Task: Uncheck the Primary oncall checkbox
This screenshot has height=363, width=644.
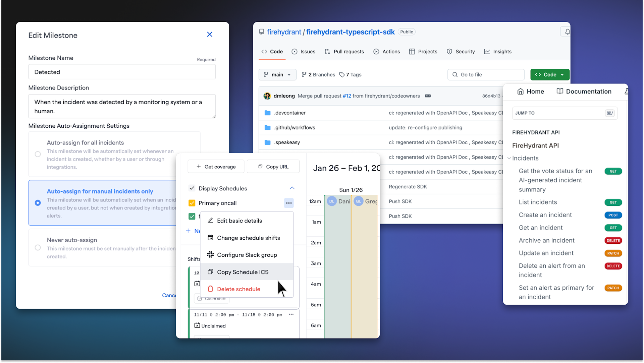Action: click(x=192, y=203)
